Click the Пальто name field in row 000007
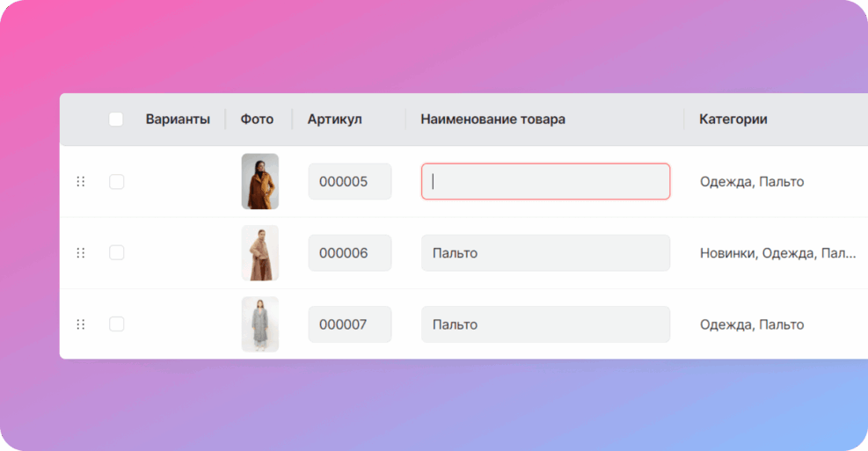This screenshot has height=451, width=868. (x=545, y=324)
